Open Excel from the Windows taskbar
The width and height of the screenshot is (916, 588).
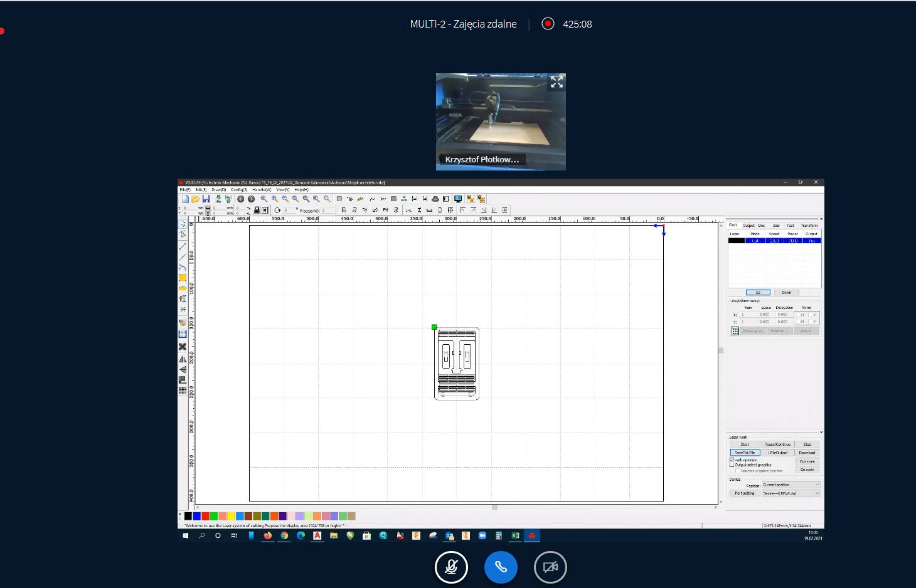(515, 535)
